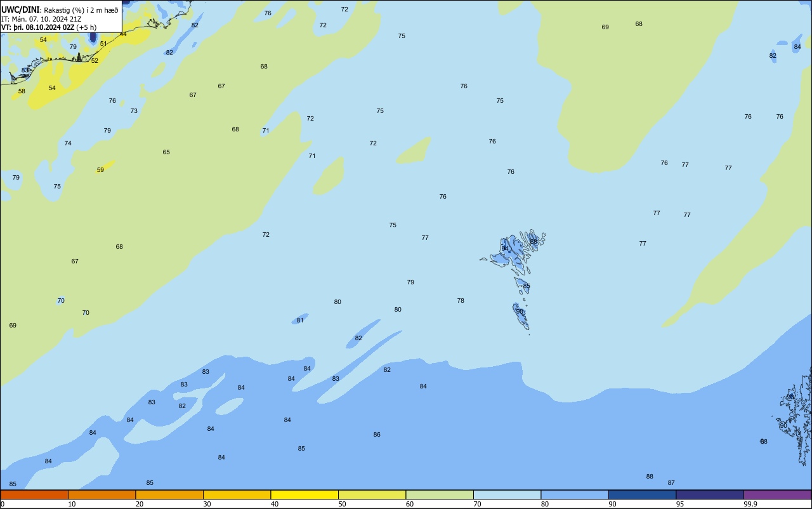Click the 40–50 bright yellow legend swatch

(304, 494)
